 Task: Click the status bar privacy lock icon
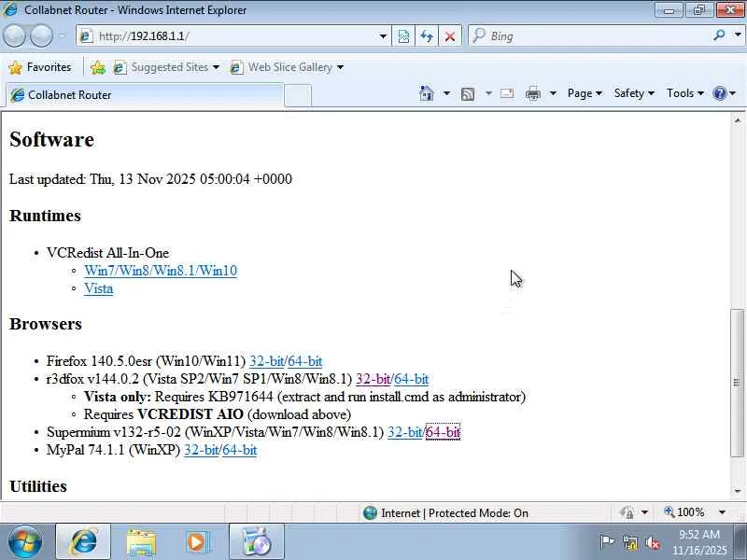[627, 512]
